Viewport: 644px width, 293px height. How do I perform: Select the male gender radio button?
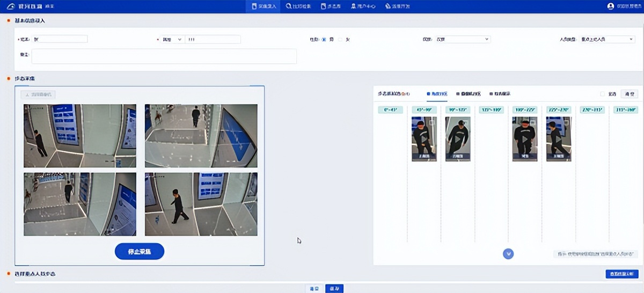click(x=324, y=39)
